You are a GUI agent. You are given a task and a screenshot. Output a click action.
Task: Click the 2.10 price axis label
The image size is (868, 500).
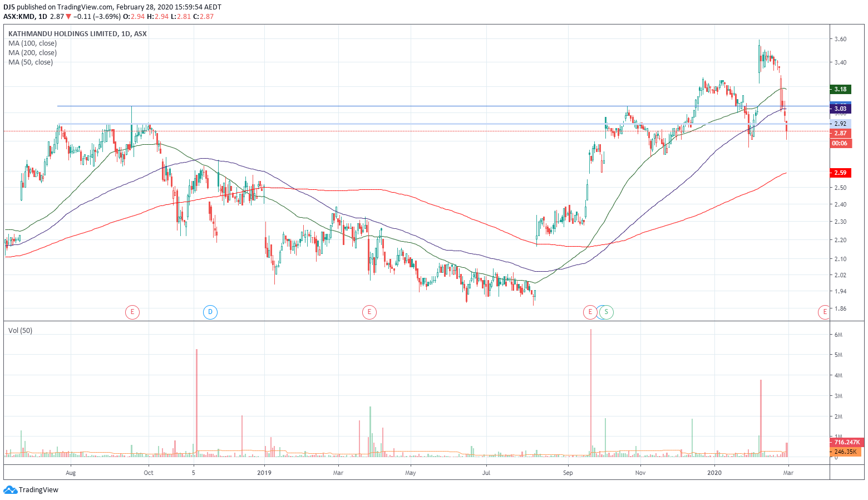pyautogui.click(x=840, y=259)
